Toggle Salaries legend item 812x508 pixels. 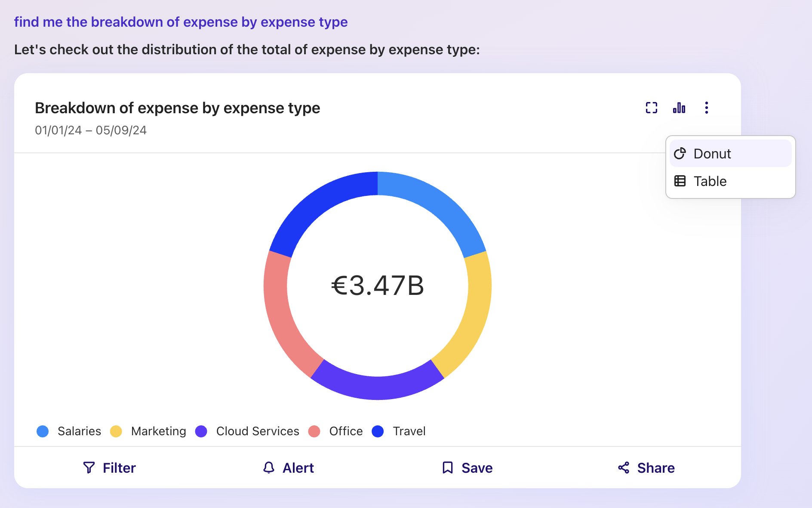(69, 431)
